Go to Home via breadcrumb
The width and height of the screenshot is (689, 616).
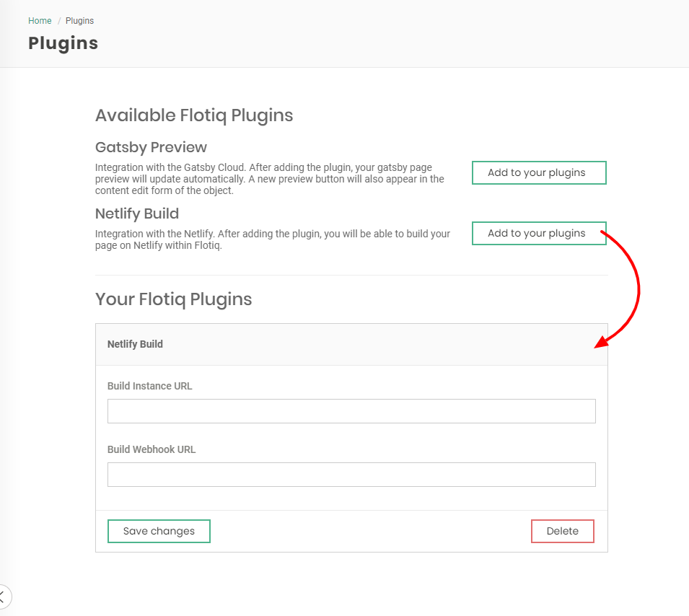coord(40,21)
